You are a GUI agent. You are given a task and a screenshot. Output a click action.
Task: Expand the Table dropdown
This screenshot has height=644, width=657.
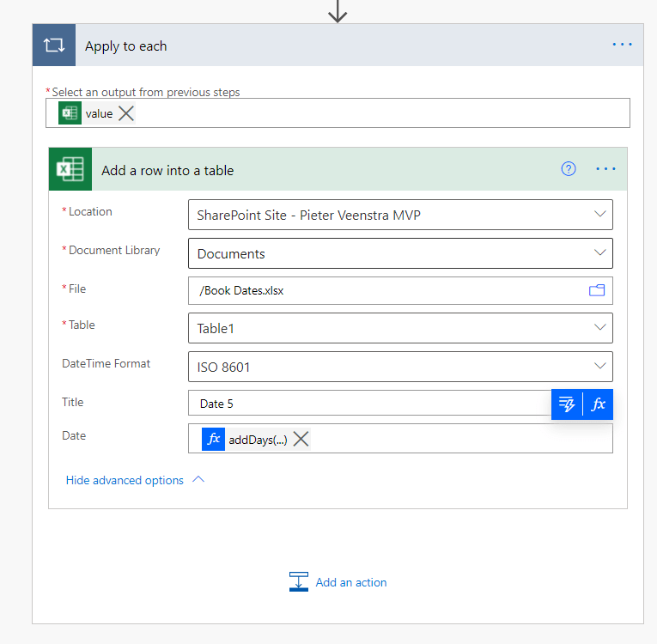tap(600, 327)
